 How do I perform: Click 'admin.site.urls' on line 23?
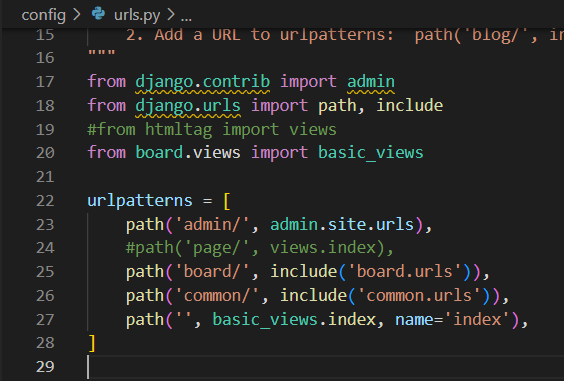click(342, 224)
